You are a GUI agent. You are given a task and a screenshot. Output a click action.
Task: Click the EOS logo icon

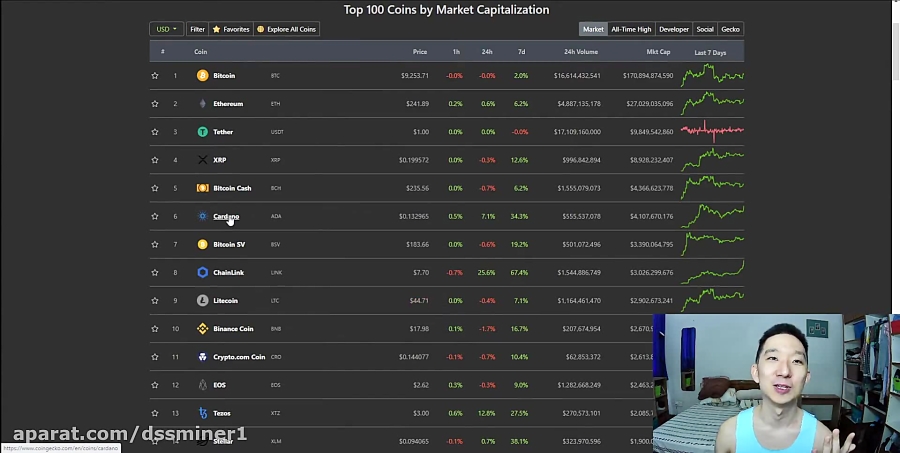tap(203, 385)
